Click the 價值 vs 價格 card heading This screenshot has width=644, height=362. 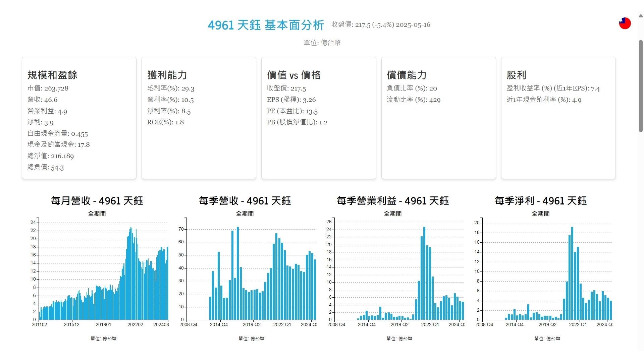(293, 75)
